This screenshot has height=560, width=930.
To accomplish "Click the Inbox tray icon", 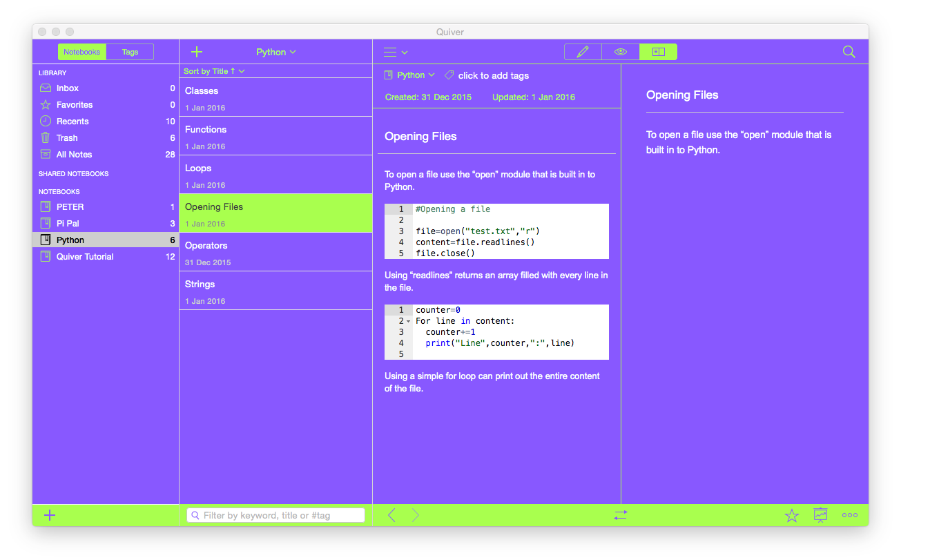I will pos(46,88).
